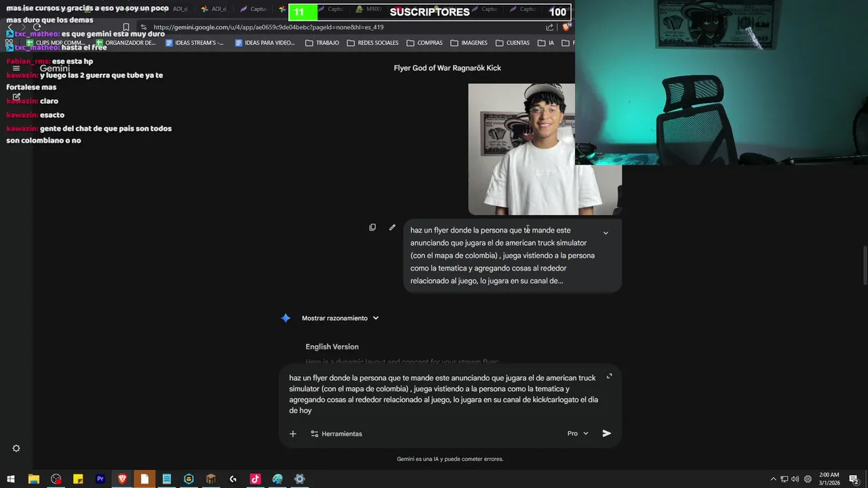Click the Brave shields icon in address bar
The image size is (868, 488).
(x=566, y=27)
